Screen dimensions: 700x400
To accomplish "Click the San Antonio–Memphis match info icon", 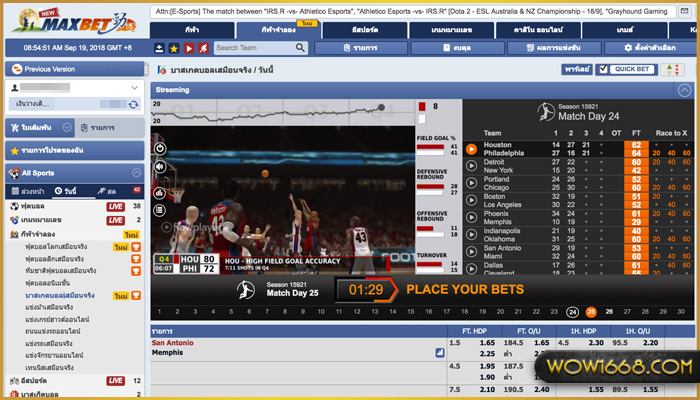I will [439, 352].
